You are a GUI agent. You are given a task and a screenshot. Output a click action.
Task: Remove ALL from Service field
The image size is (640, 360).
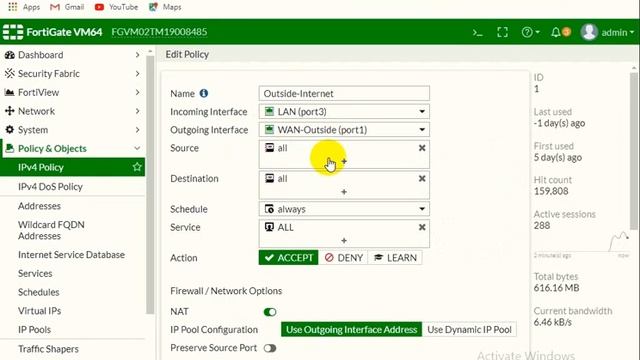(x=422, y=227)
